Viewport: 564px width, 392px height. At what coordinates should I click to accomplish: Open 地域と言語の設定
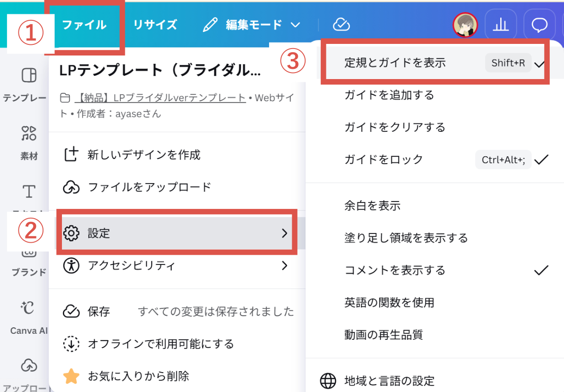coord(435,381)
